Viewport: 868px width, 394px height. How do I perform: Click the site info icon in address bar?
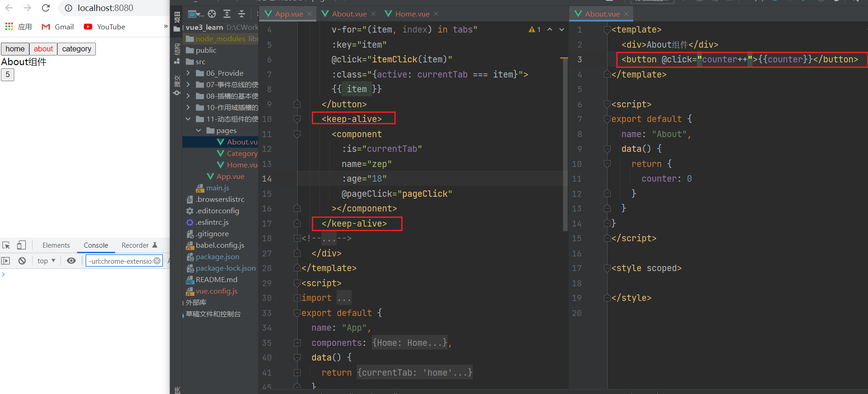coord(68,8)
